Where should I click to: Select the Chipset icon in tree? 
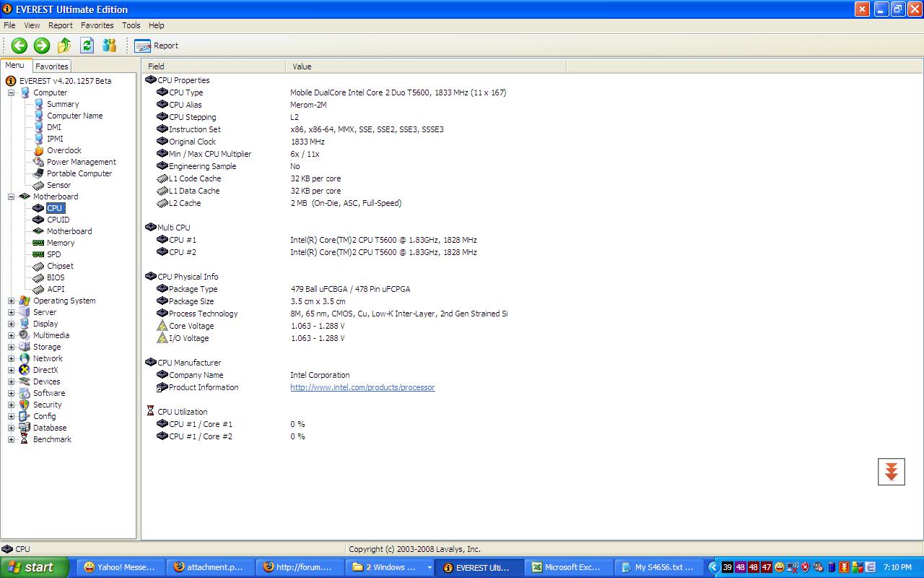[39, 266]
